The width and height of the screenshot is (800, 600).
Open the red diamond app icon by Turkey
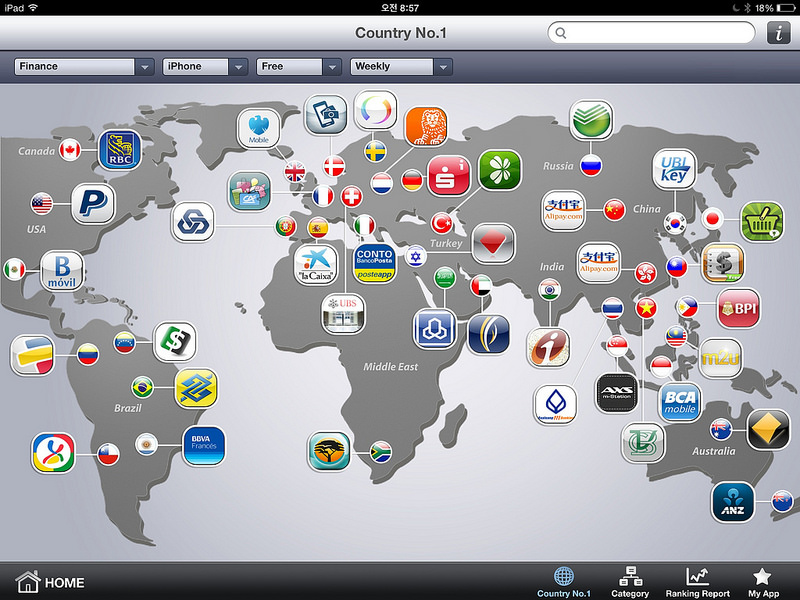coord(493,243)
